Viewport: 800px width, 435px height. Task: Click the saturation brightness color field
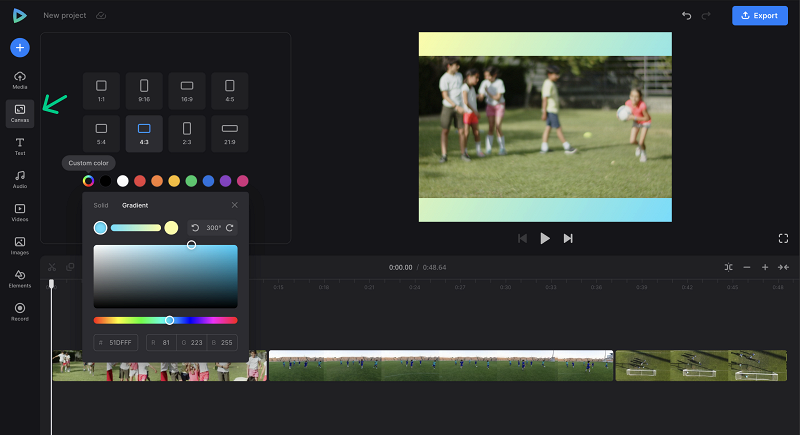point(165,276)
